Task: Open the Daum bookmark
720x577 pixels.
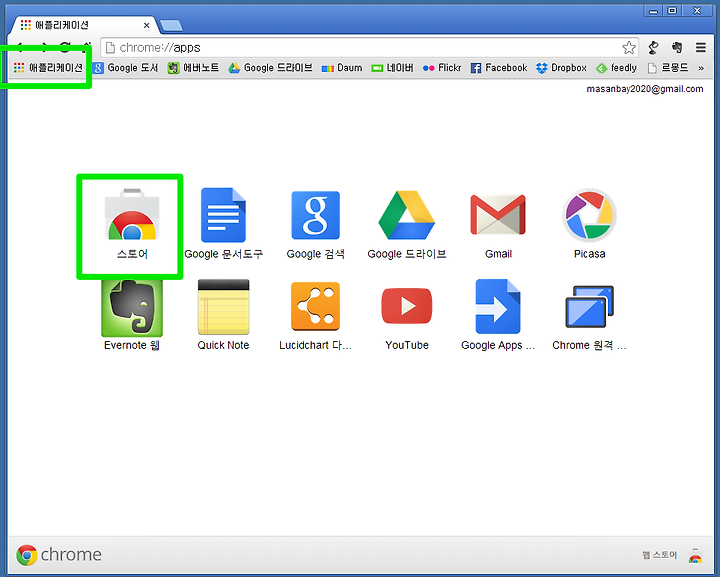Action: pos(342,68)
